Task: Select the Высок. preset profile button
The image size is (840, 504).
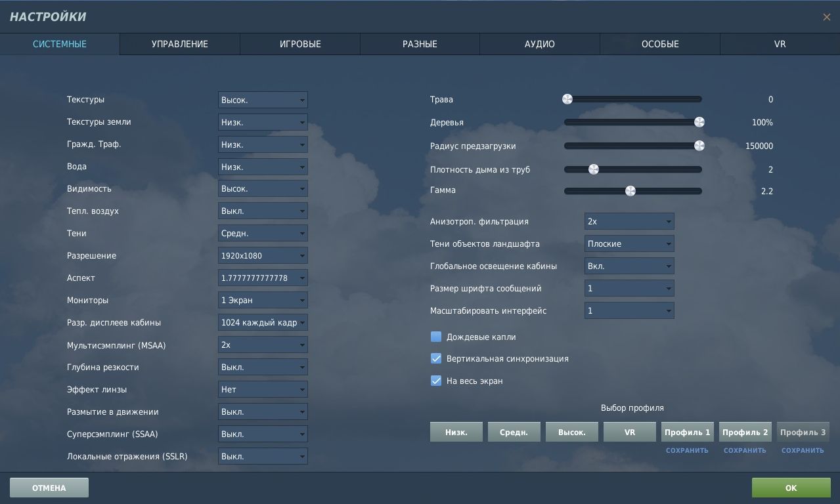Action: tap(572, 432)
